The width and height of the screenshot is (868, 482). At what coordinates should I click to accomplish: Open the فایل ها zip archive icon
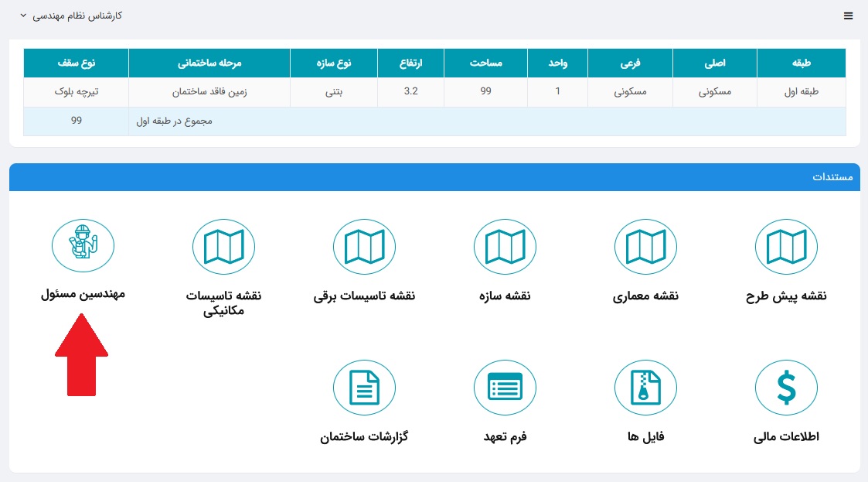click(x=645, y=387)
